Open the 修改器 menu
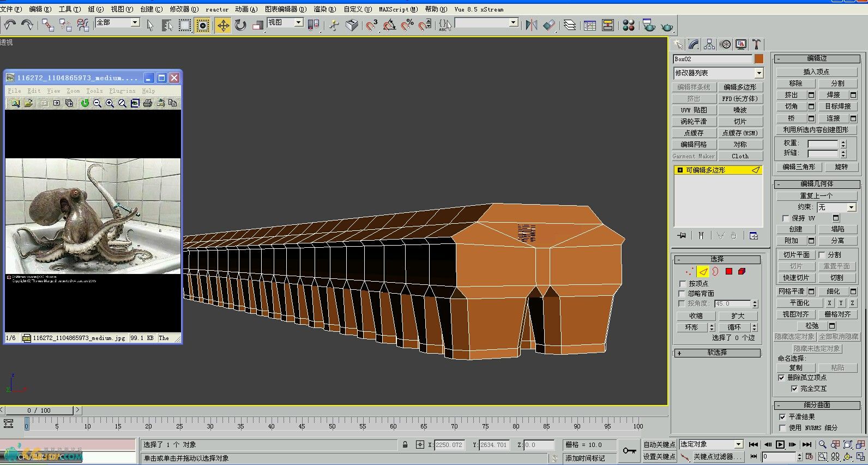The image size is (868, 465). (184, 9)
